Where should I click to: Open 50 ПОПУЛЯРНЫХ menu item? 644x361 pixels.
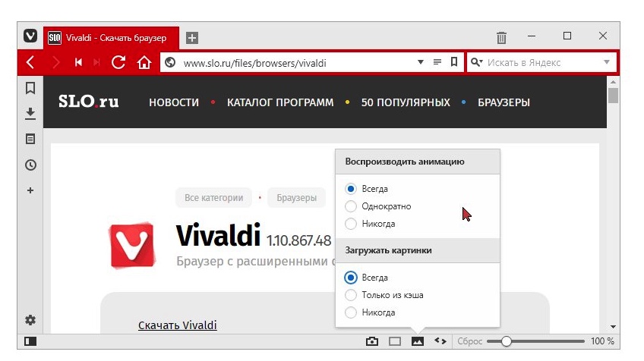tap(406, 102)
